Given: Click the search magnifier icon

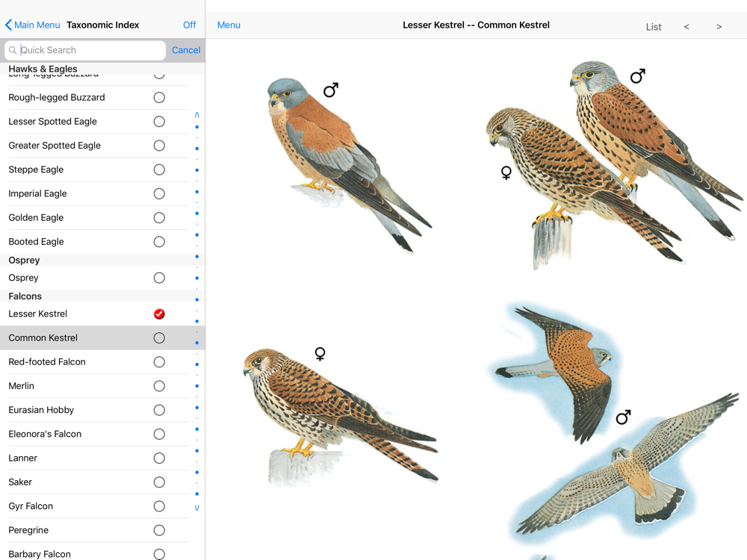Looking at the screenshot, I should (13, 50).
